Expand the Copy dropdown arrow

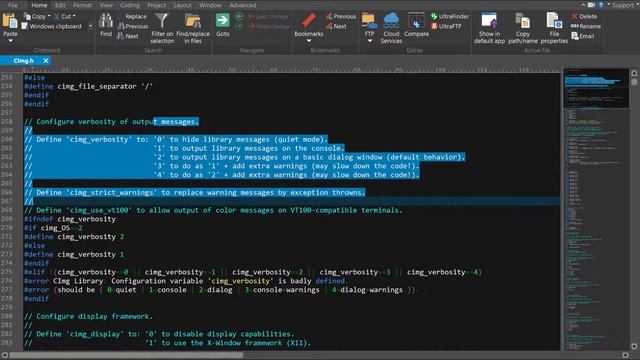pos(49,16)
